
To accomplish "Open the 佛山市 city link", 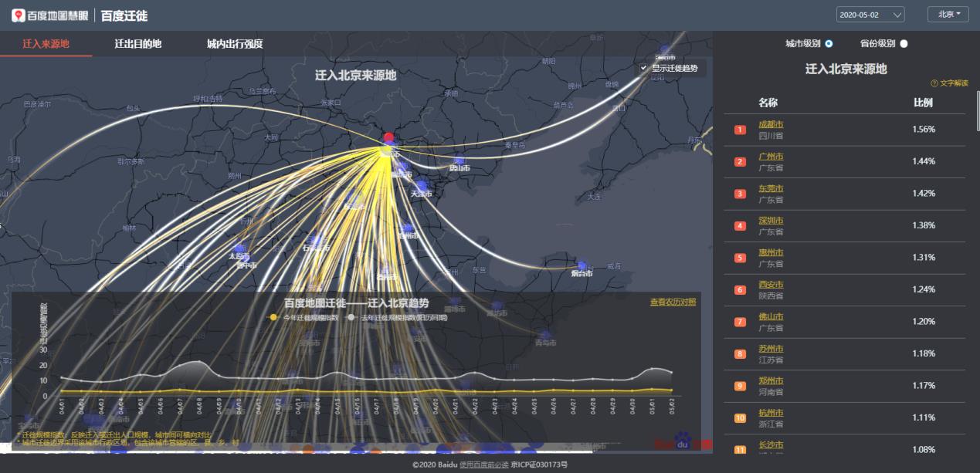I will (x=771, y=316).
